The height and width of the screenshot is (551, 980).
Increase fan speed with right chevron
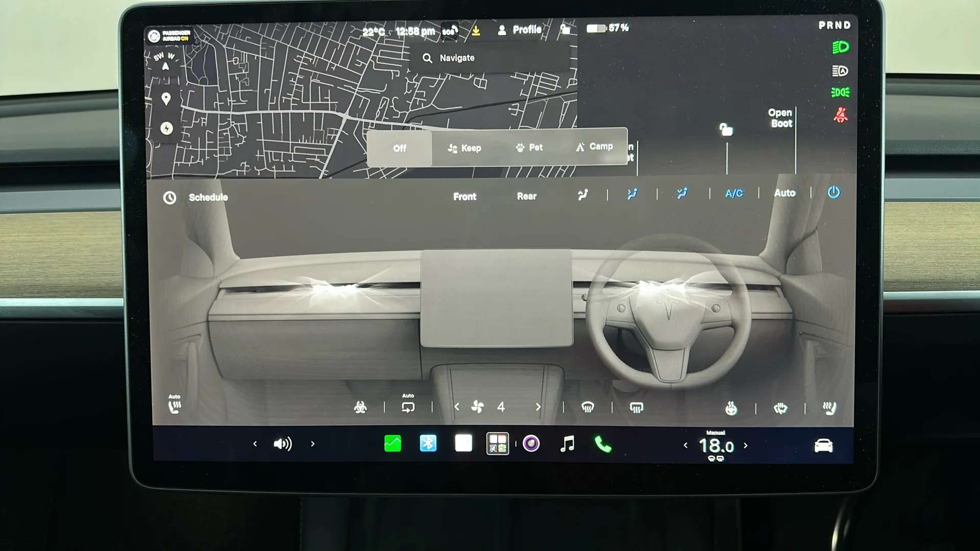click(538, 407)
